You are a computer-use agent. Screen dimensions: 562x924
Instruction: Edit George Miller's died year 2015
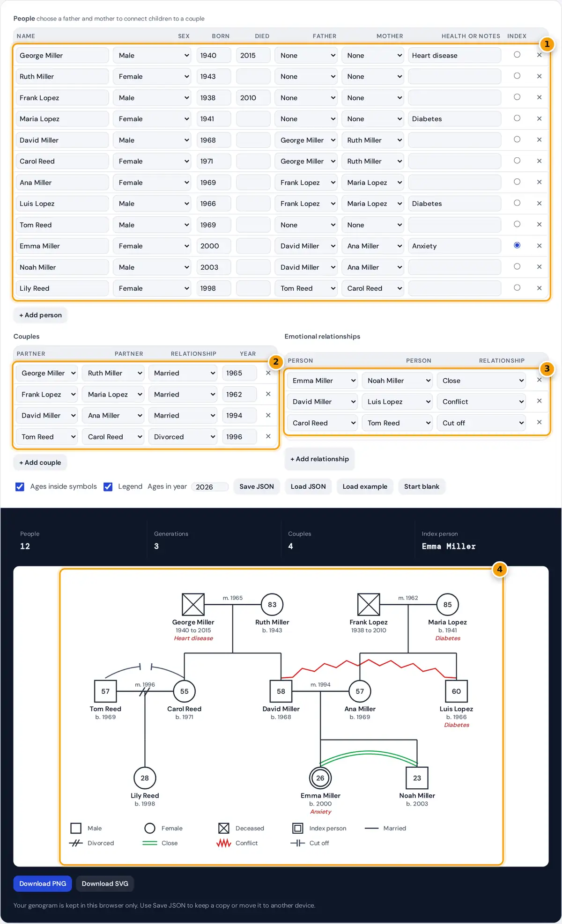coord(253,55)
